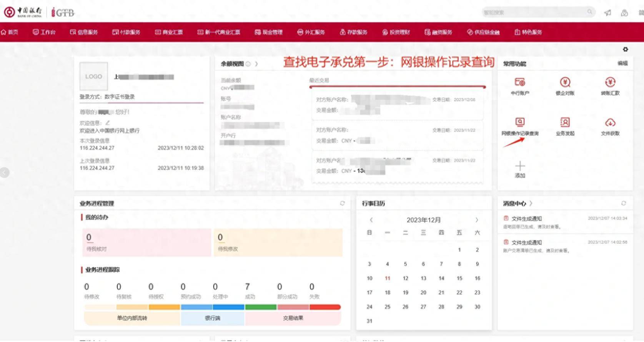Screen dimensions: 644x342
Task: Open the 文件获取 download icon
Action: click(610, 123)
